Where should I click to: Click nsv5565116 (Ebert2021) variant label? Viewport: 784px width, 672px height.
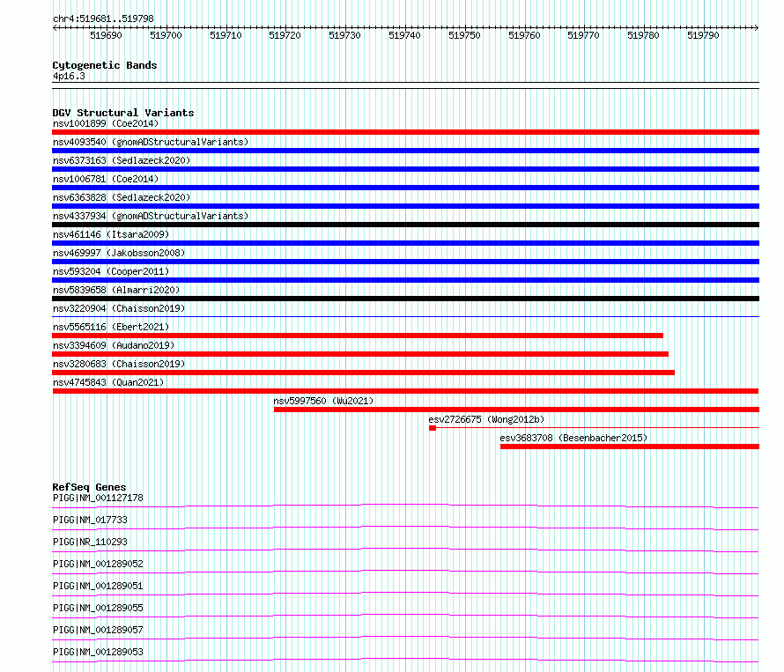tap(111, 327)
